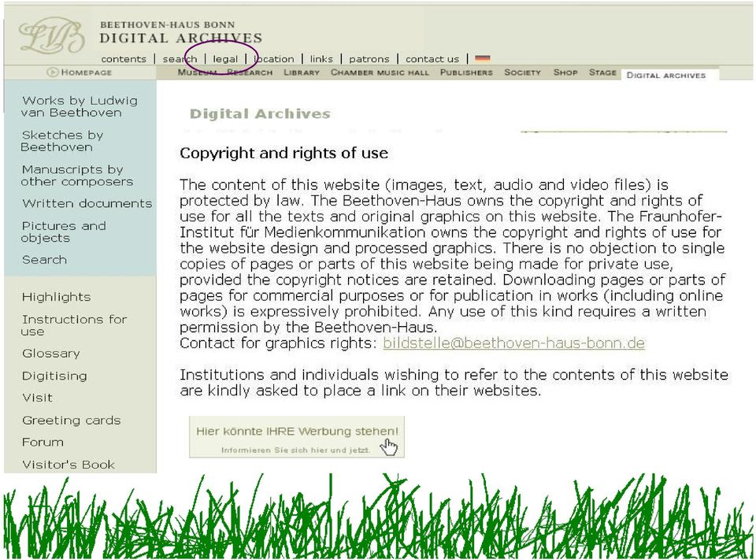
Task: Open Written documents in sidebar
Action: pos(87,203)
